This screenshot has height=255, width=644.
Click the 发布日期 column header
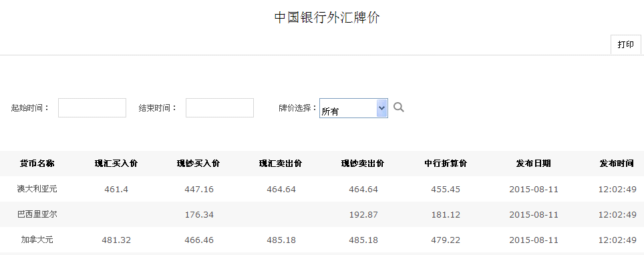coord(534,164)
